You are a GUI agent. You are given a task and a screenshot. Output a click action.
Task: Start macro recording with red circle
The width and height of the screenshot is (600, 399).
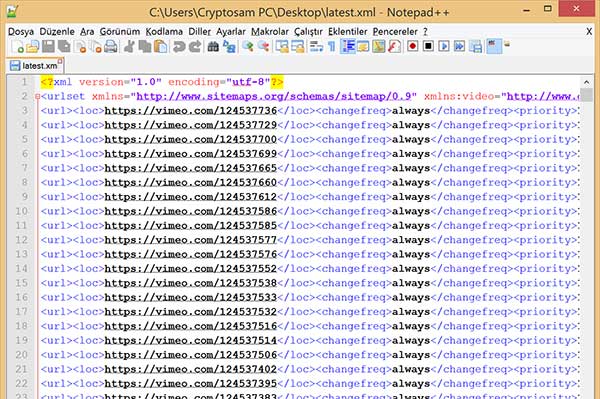pos(412,46)
